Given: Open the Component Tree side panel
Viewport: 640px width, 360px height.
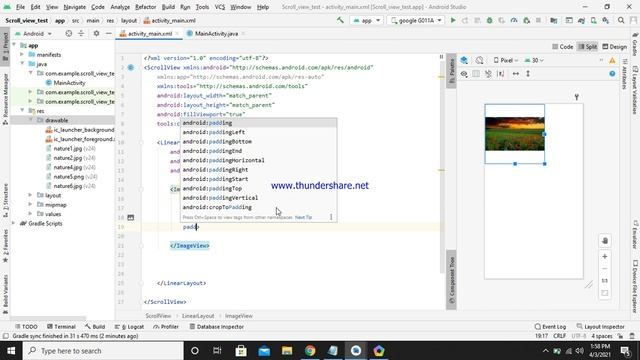Looking at the screenshot, I should (x=451, y=280).
